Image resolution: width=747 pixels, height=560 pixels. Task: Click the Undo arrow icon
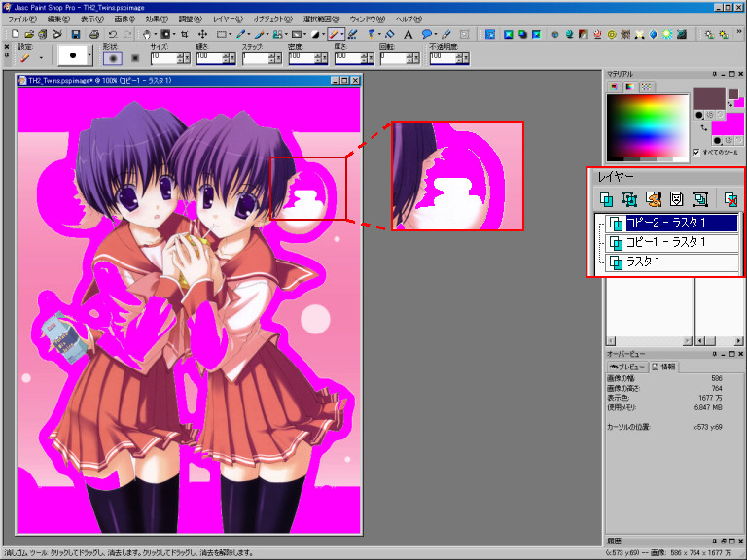(113, 34)
